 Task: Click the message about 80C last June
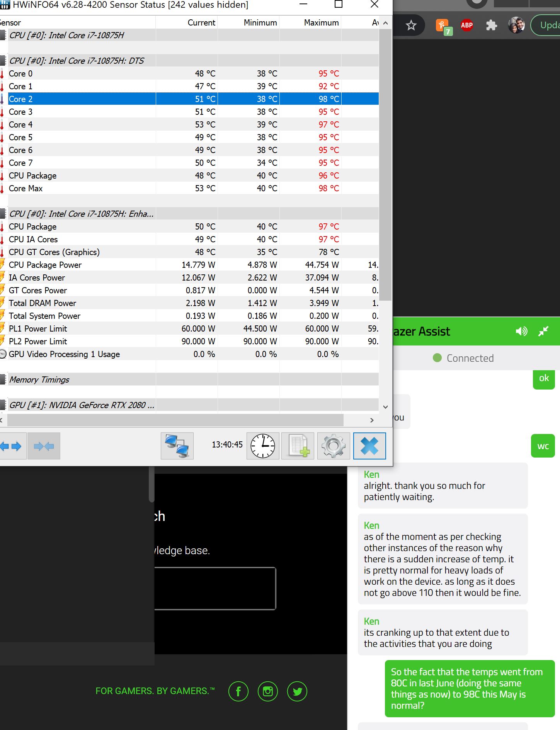(470, 689)
